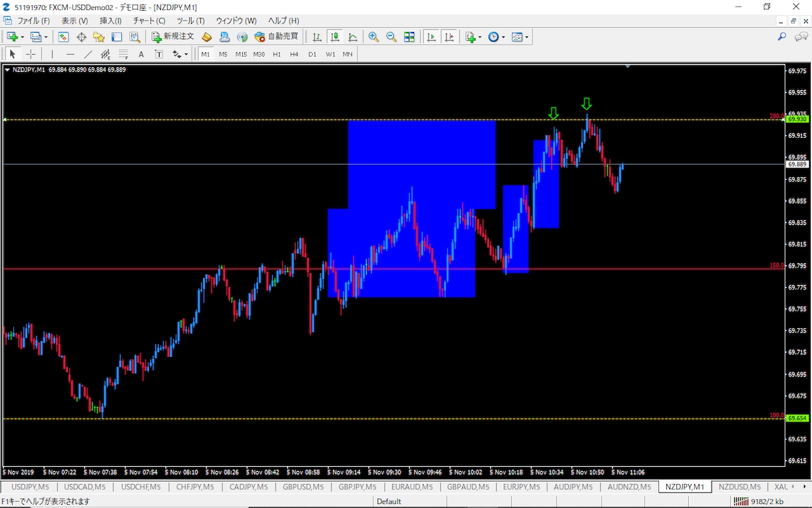The height and width of the screenshot is (508, 812).
Task: Select the trendline drawing tool
Action: coord(88,54)
